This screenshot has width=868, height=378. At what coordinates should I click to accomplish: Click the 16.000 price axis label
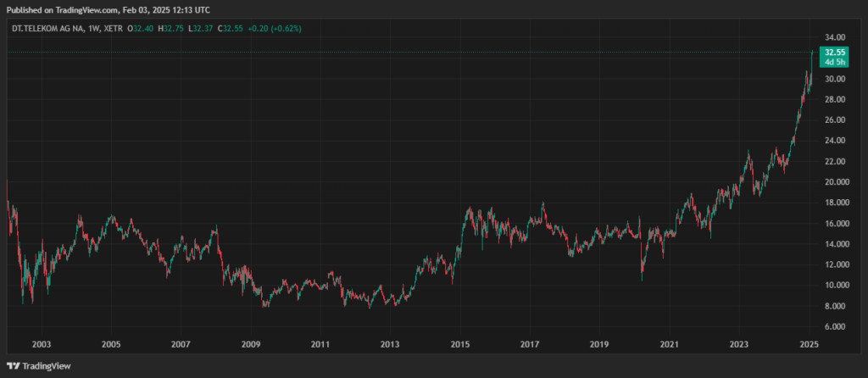click(x=837, y=224)
